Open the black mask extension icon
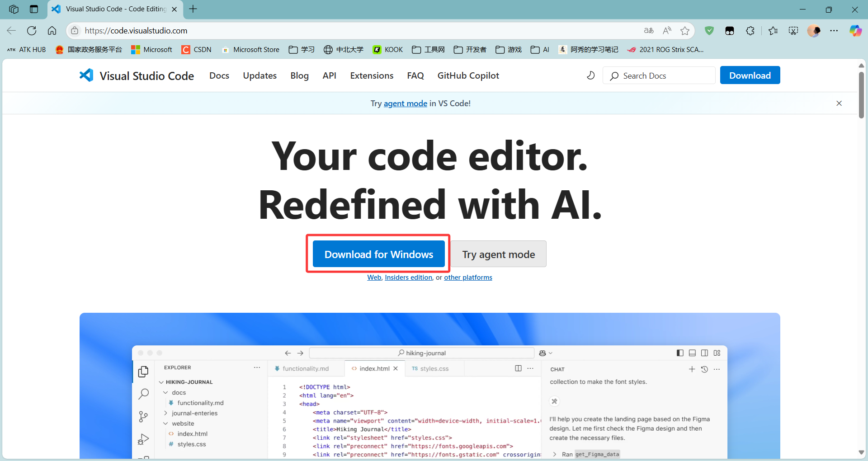 [x=730, y=31]
